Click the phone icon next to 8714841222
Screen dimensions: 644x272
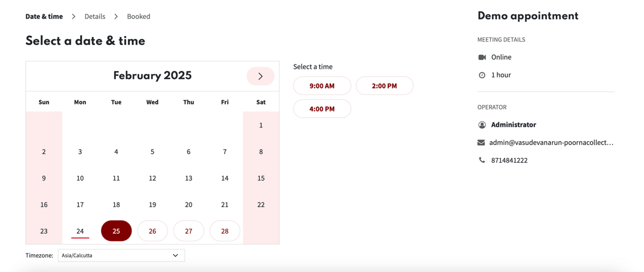point(482,160)
